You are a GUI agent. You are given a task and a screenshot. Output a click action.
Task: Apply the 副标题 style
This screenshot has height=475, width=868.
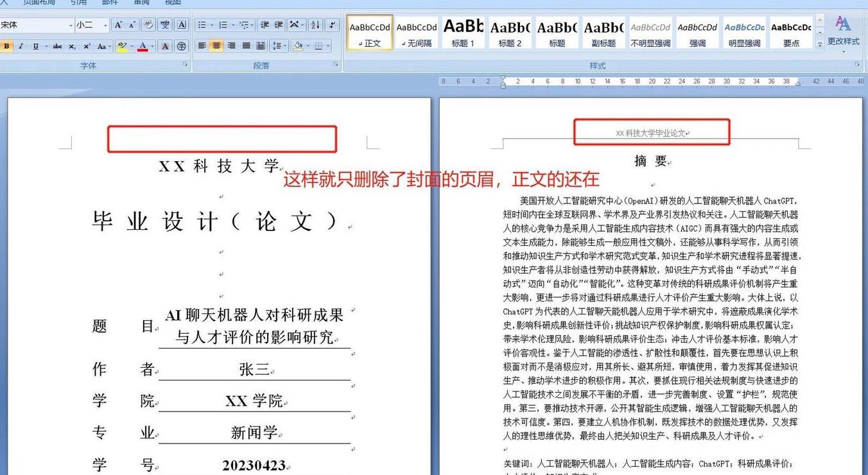[603, 33]
